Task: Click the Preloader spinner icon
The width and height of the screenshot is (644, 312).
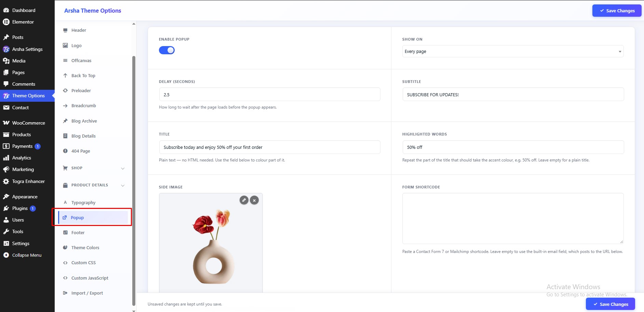Action: pyautogui.click(x=65, y=90)
